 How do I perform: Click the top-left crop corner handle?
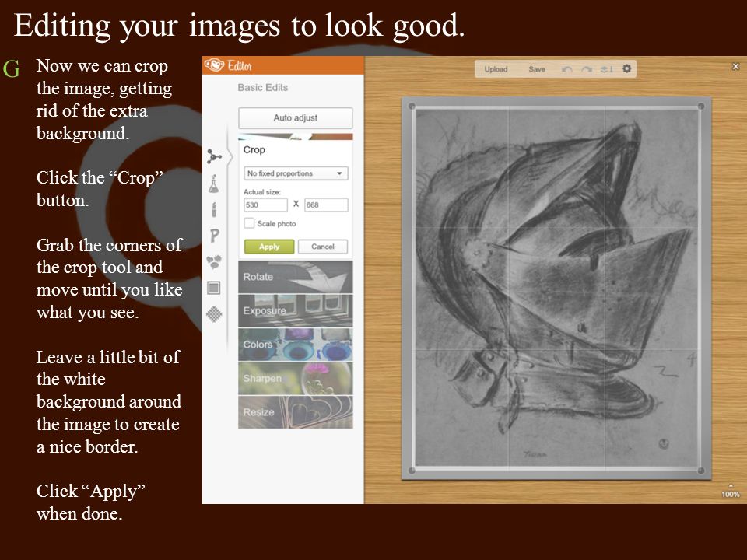(x=412, y=107)
